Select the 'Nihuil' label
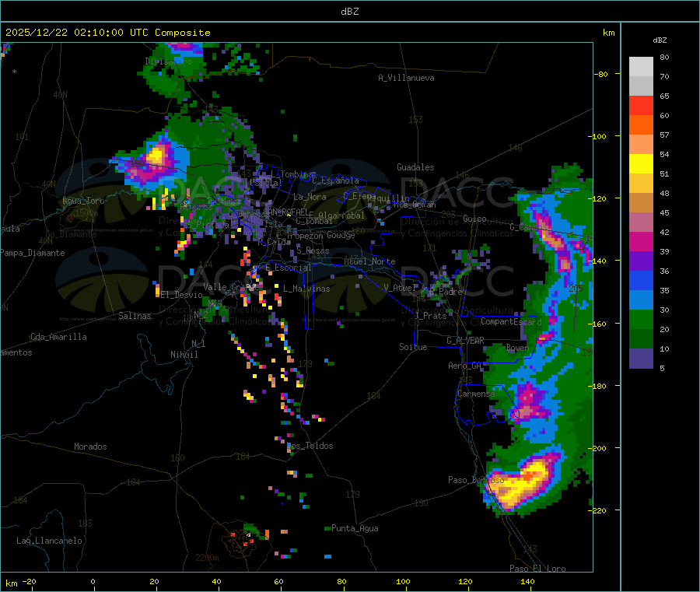700x592 pixels. (x=184, y=355)
